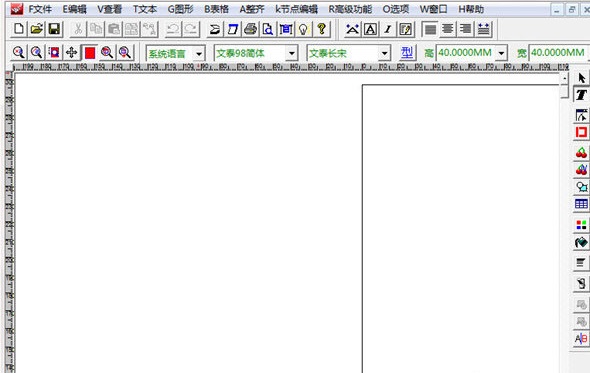Save document with floppy disk icon
590x373 pixels.
[x=54, y=29]
